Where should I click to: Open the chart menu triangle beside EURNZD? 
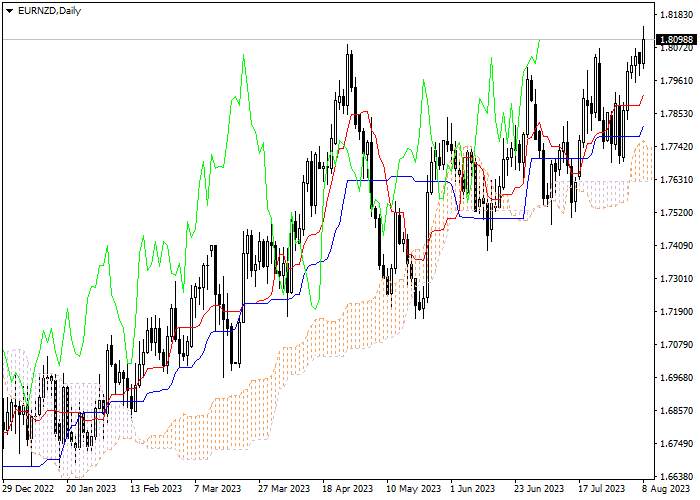(10, 11)
